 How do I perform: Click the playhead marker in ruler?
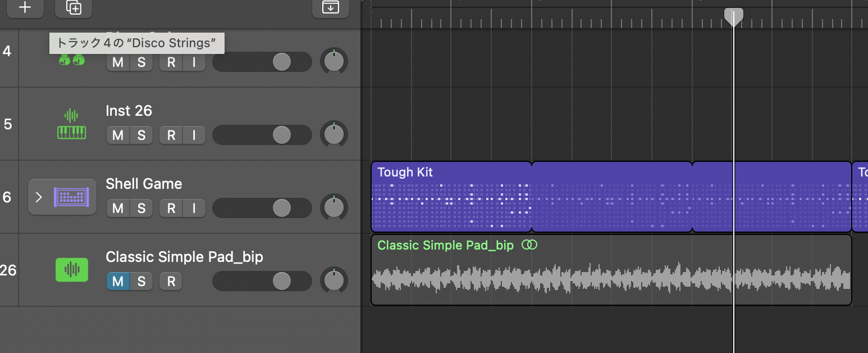click(x=734, y=17)
